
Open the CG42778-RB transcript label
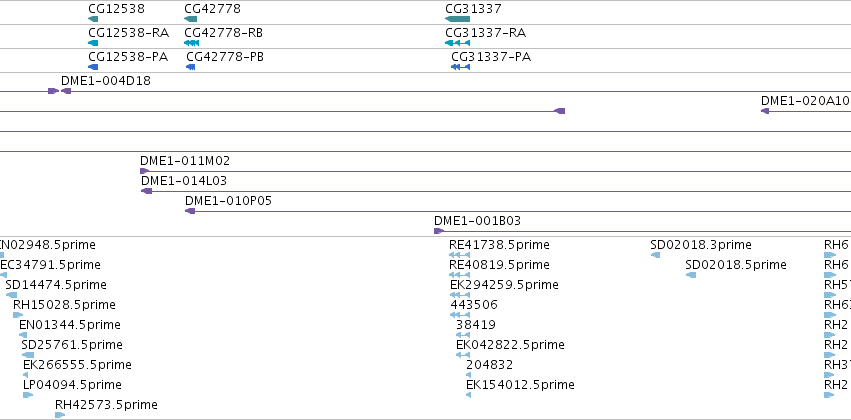(224, 33)
